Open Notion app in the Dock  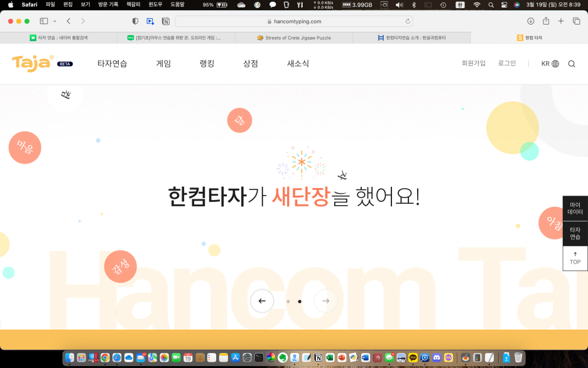[318, 357]
